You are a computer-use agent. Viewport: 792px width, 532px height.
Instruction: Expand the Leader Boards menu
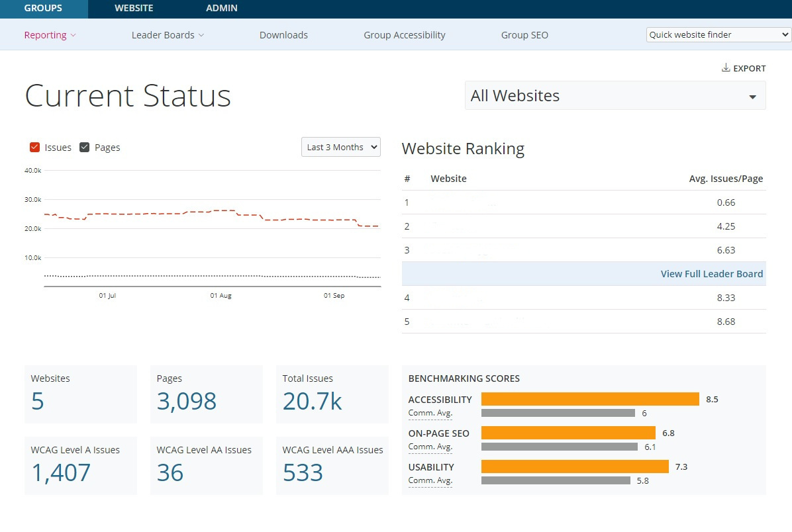click(167, 35)
